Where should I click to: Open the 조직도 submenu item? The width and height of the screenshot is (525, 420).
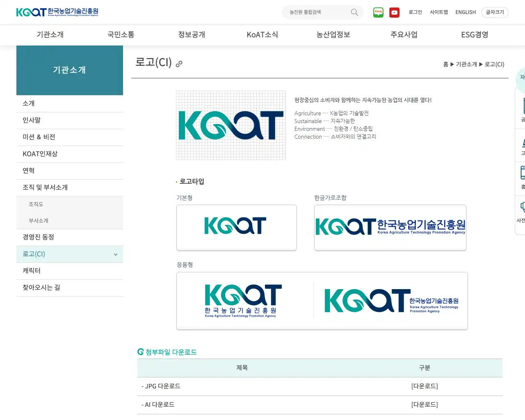pyautogui.click(x=36, y=204)
